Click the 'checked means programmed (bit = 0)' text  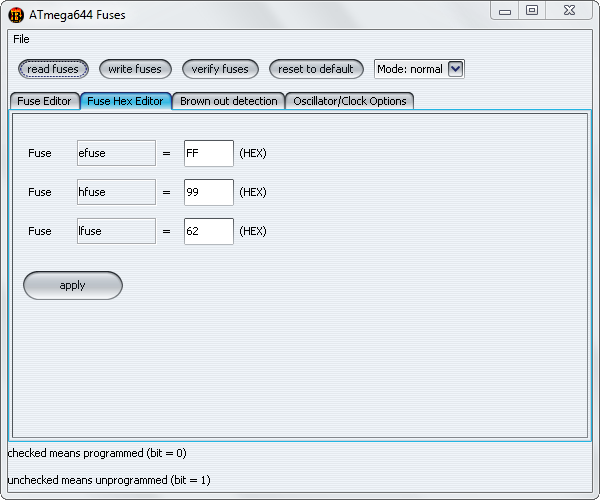97,453
